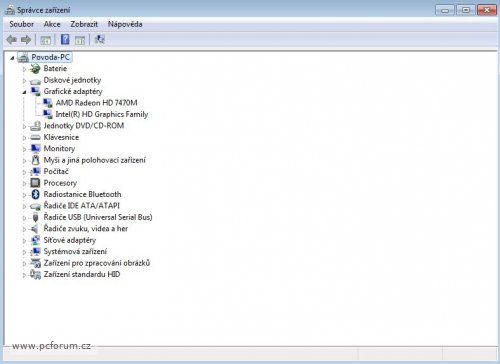Image resolution: width=500 pixels, height=364 pixels.
Task: Open the Soubor menu
Action: coord(22,24)
